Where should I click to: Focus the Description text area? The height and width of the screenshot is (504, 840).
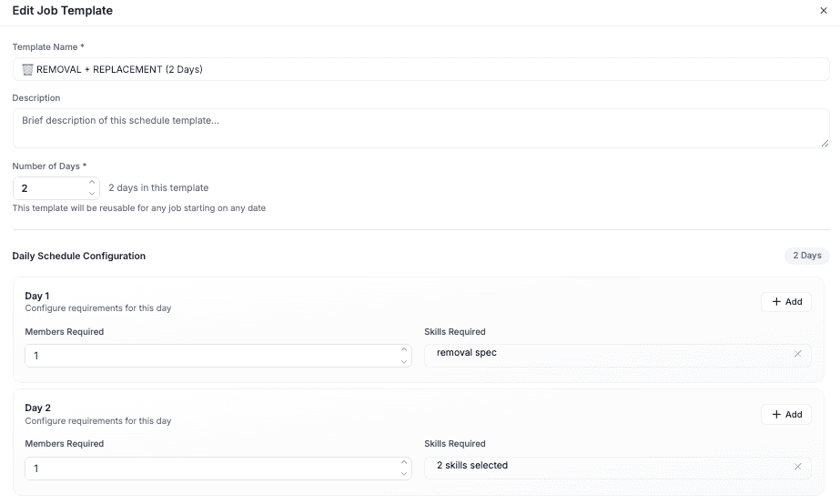coord(420,128)
